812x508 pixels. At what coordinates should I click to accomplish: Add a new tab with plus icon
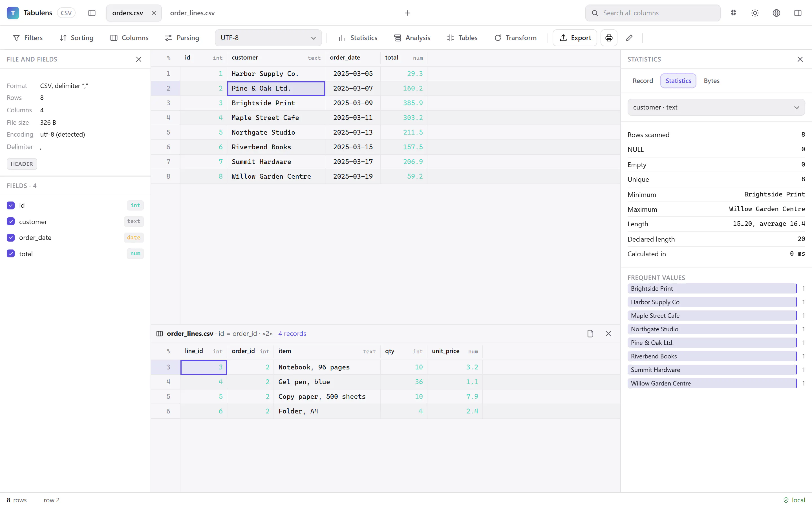coord(408,13)
